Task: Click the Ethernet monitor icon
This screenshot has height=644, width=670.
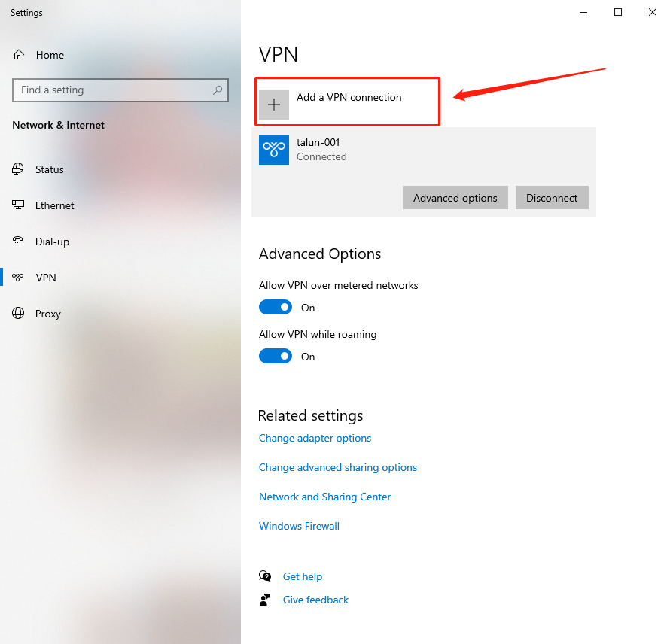Action: (x=18, y=205)
